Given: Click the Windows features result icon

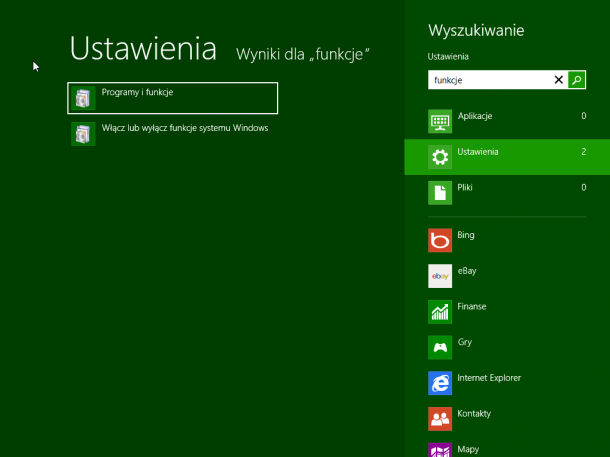Looking at the screenshot, I should pyautogui.click(x=84, y=134).
